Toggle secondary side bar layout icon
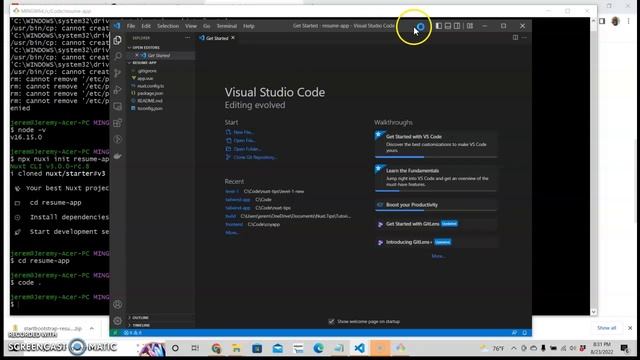The height and width of the screenshot is (360, 640). click(x=457, y=26)
